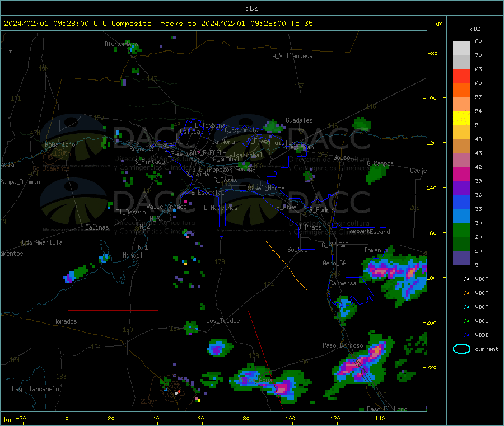Click the 'Soitue' map label
The width and height of the screenshot is (504, 426).
[x=297, y=250]
